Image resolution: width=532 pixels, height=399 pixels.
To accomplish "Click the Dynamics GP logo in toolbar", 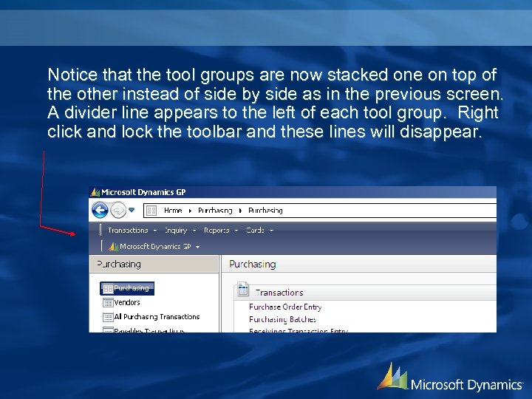I will pyautogui.click(x=113, y=247).
